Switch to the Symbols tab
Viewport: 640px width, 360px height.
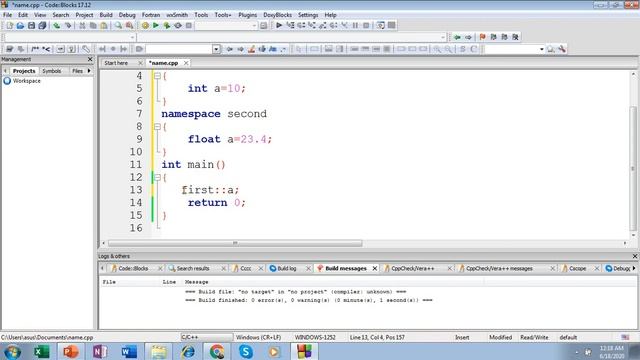(52, 71)
